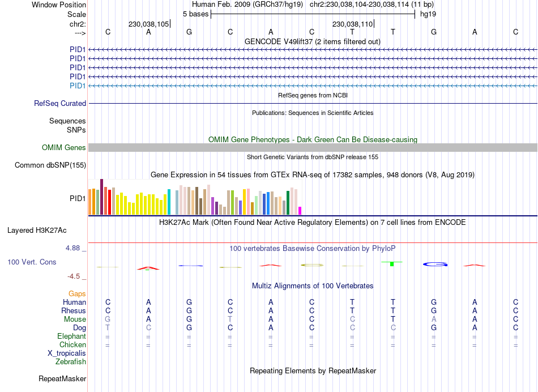This screenshot has height=392, width=538.
Task: Click the tallest dark purple GTEx bar
Action: 101,197
